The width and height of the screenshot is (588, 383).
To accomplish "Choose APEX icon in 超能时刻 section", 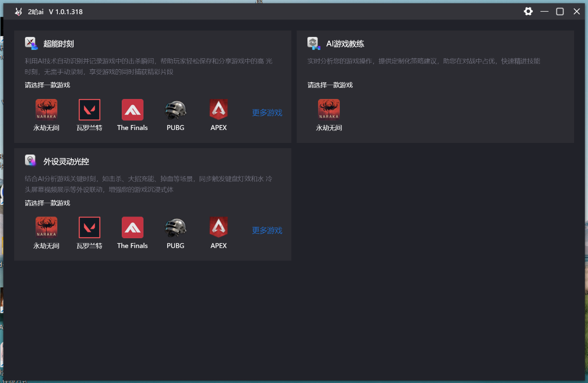I will click(x=219, y=110).
